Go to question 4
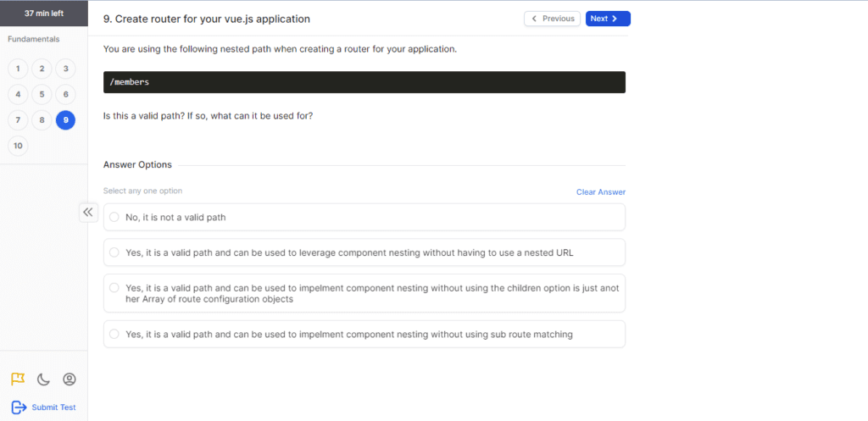 coord(19,94)
